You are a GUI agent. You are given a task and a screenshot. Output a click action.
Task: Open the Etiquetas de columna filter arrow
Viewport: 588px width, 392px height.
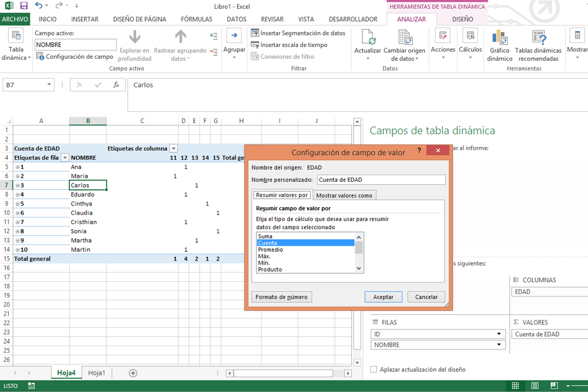[173, 148]
